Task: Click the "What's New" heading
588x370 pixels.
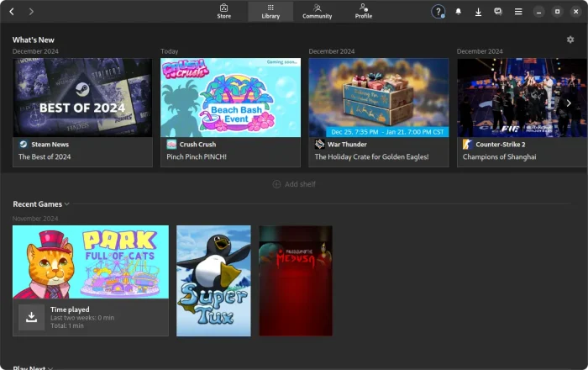Action: (34, 40)
